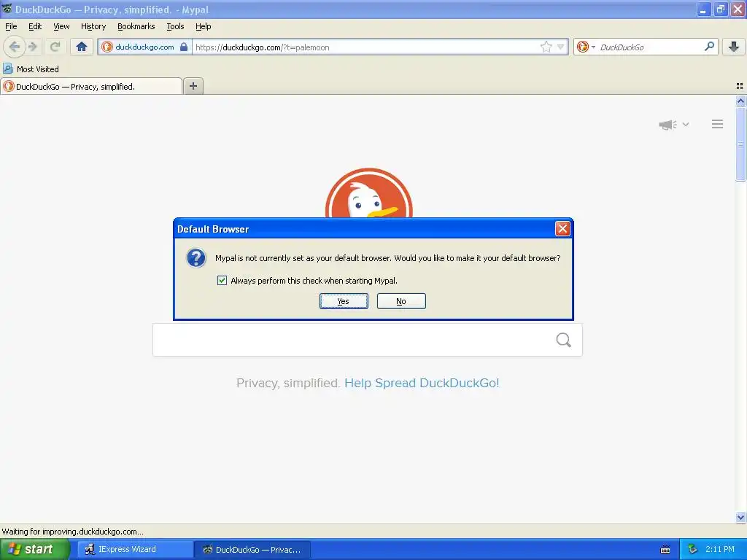747x560 pixels.
Task: Click the DuckDuckGo taskbar button
Action: tap(252, 549)
